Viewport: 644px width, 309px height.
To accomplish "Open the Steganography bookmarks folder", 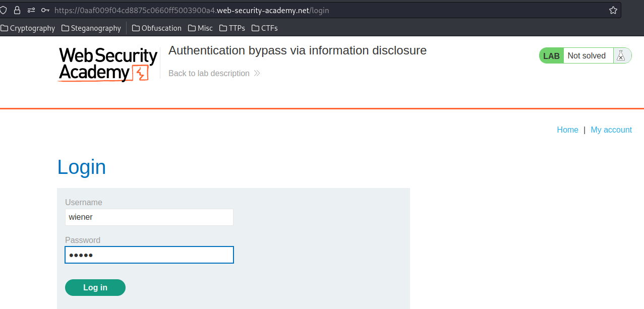I will click(91, 28).
